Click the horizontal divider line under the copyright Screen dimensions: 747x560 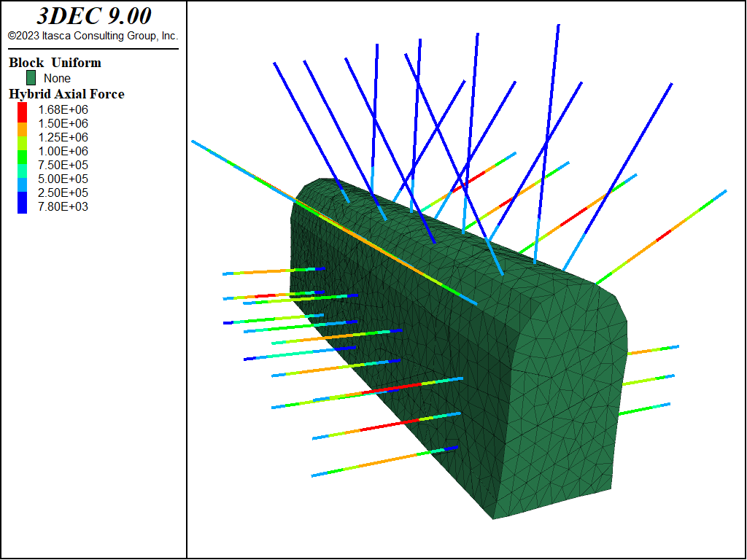[93, 49]
